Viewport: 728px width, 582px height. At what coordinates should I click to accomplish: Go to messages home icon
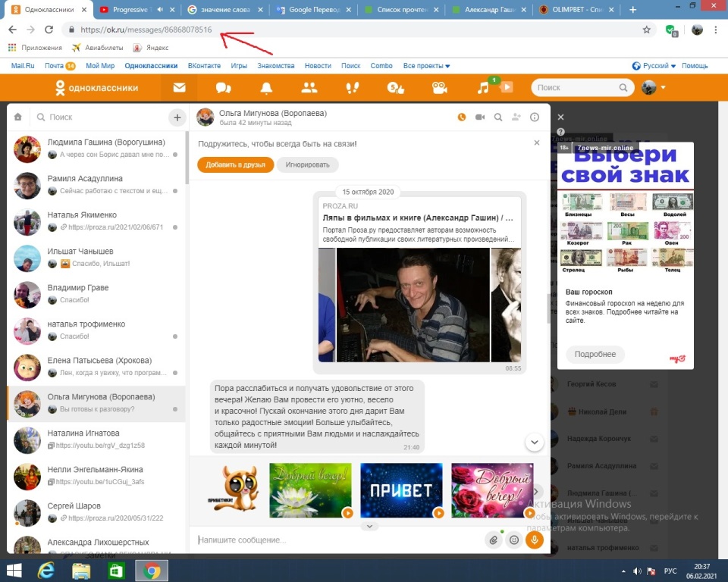pyautogui.click(x=17, y=117)
